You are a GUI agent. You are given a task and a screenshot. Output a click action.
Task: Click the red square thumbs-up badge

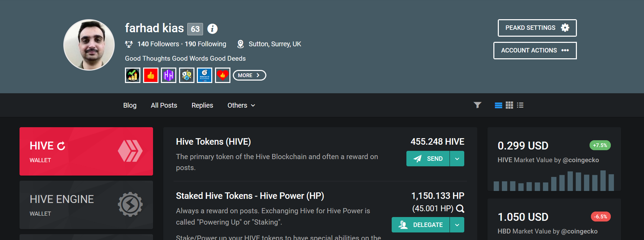coord(151,75)
